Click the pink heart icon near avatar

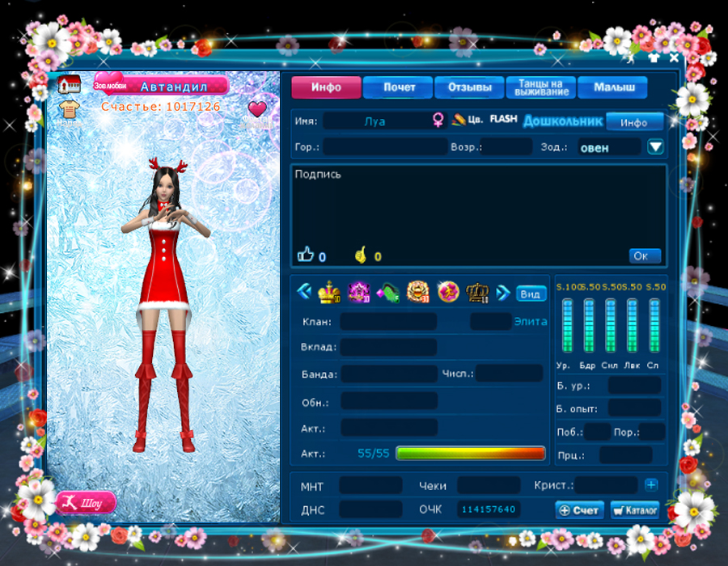pyautogui.click(x=257, y=109)
